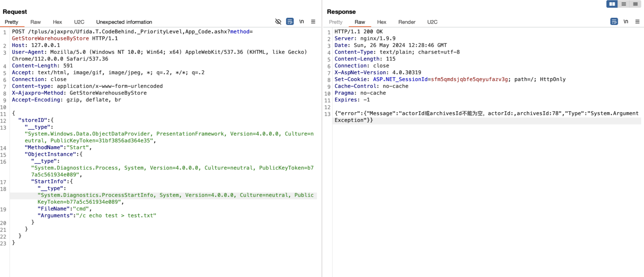Screen dimensions: 644x277
Task: Click the Content-Length: 591 request header
Action: [43, 66]
